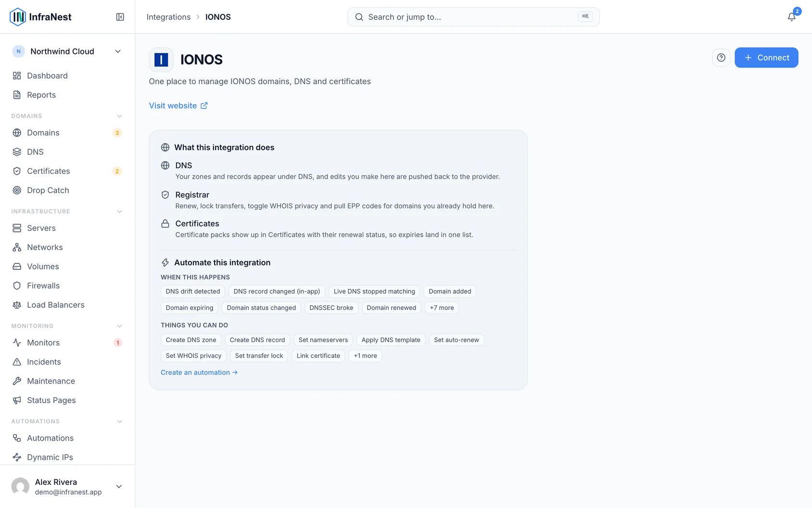
Task: Click the Dashboard grid icon
Action: [17, 76]
